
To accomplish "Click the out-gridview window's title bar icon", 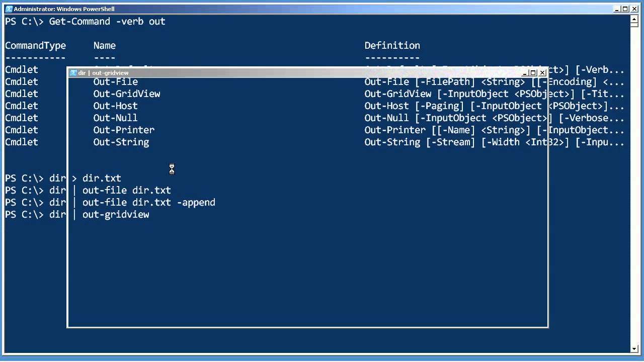I will [x=73, y=73].
